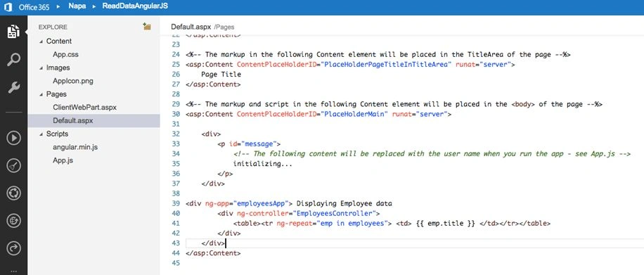Viewport: 644px width, 275px height.
Task: Click the share arrow circle icon
Action: (x=13, y=248)
